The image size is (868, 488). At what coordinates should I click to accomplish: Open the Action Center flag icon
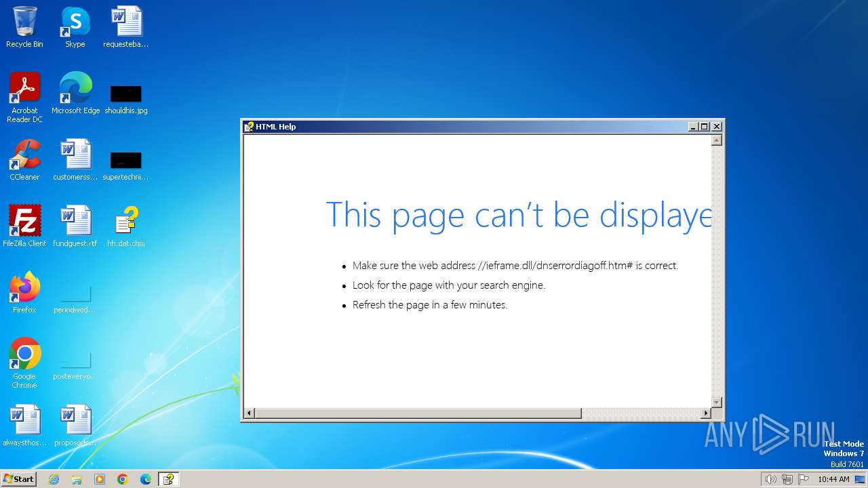(x=804, y=479)
